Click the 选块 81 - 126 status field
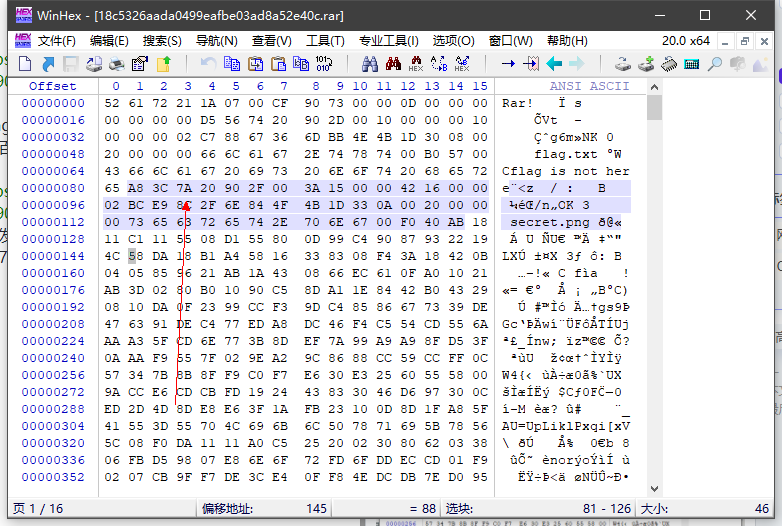This screenshot has width=782, height=526. (x=538, y=509)
